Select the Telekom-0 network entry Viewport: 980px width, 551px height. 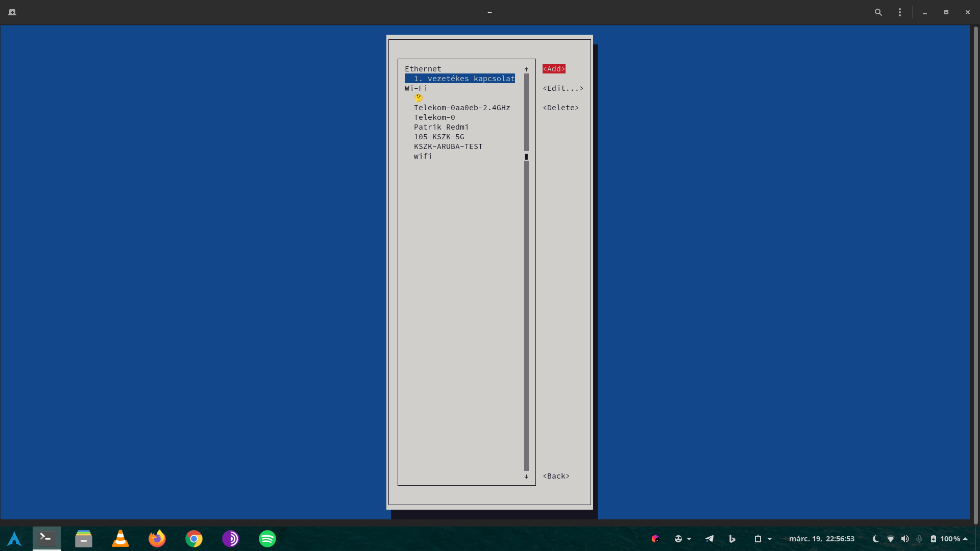tap(434, 117)
